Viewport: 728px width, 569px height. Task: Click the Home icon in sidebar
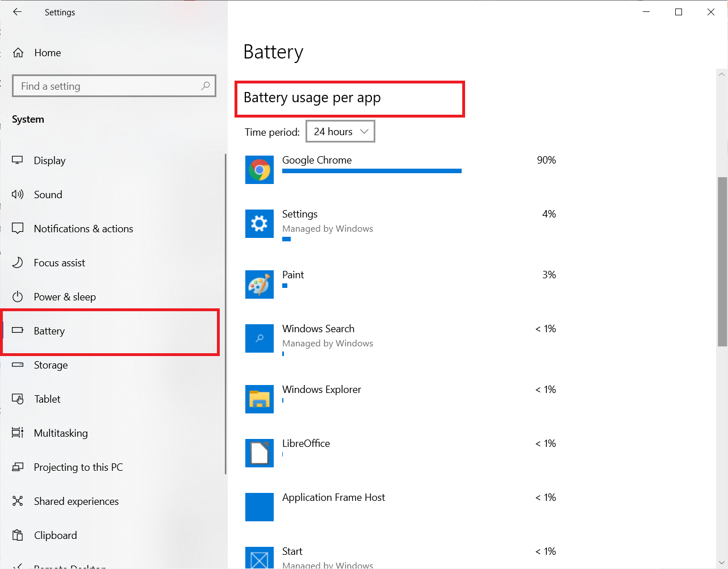click(18, 53)
